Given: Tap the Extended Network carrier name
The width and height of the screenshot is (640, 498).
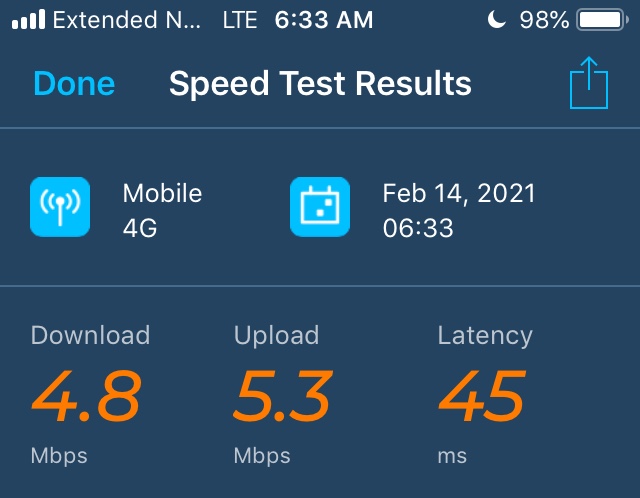Looking at the screenshot, I should tap(122, 20).
